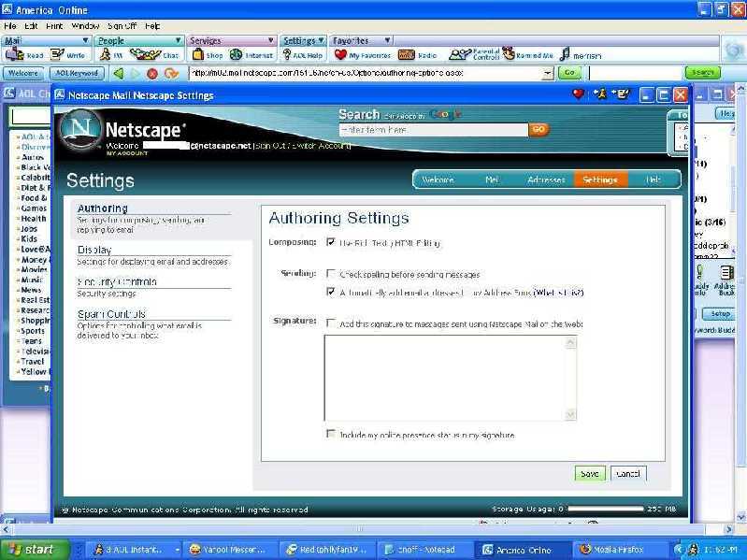This screenshot has width=747, height=560.
Task: Click the Netscape N logo
Action: point(80,130)
